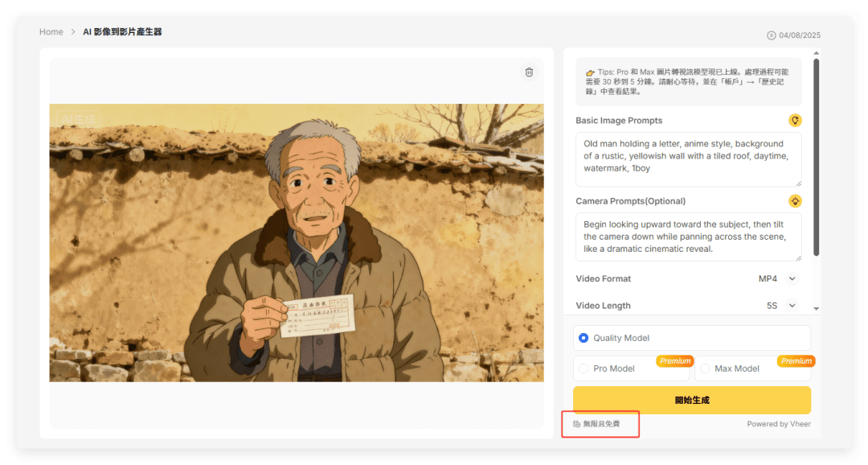868x465 pixels.
Task: Click the Premium badge on Max Model
Action: [796, 361]
